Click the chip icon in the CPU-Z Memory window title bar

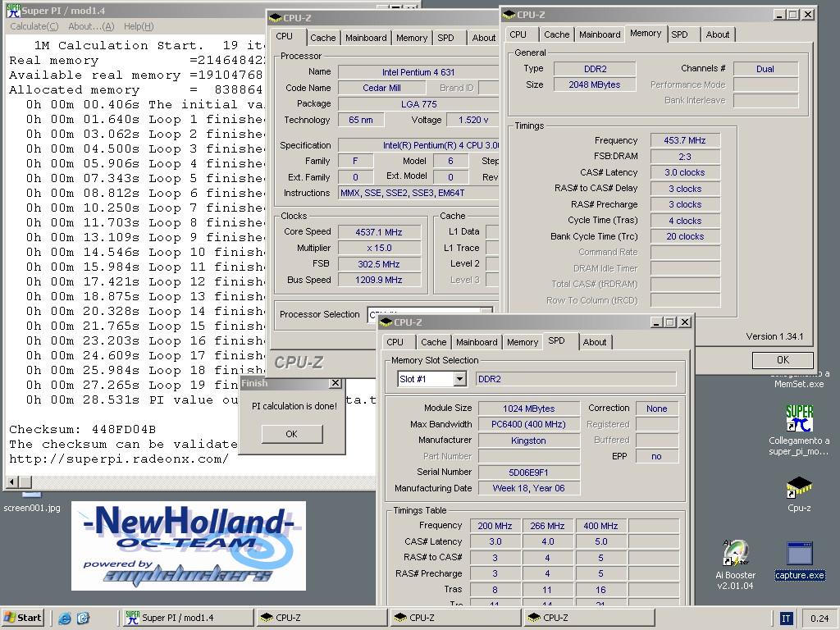[509, 15]
